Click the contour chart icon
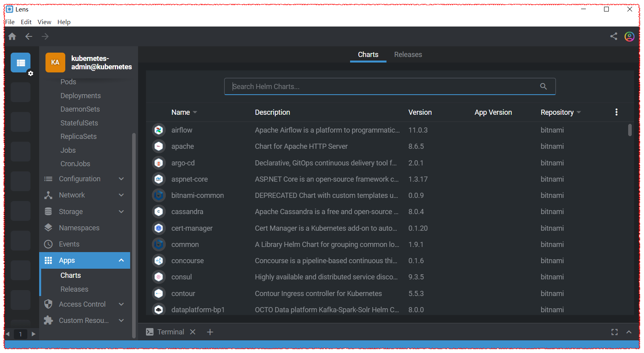This screenshot has height=353, width=644. [159, 293]
